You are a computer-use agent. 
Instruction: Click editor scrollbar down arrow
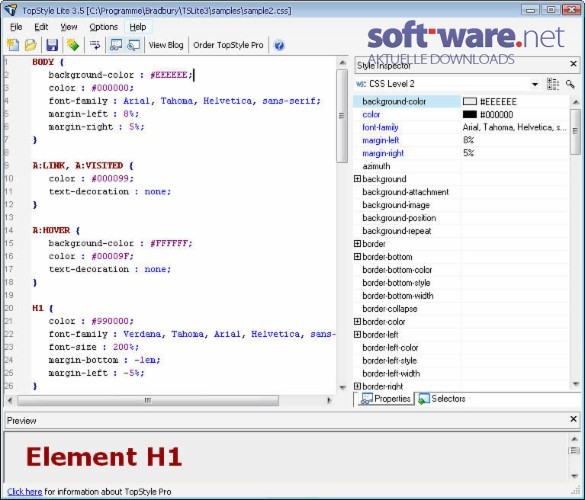click(x=342, y=387)
